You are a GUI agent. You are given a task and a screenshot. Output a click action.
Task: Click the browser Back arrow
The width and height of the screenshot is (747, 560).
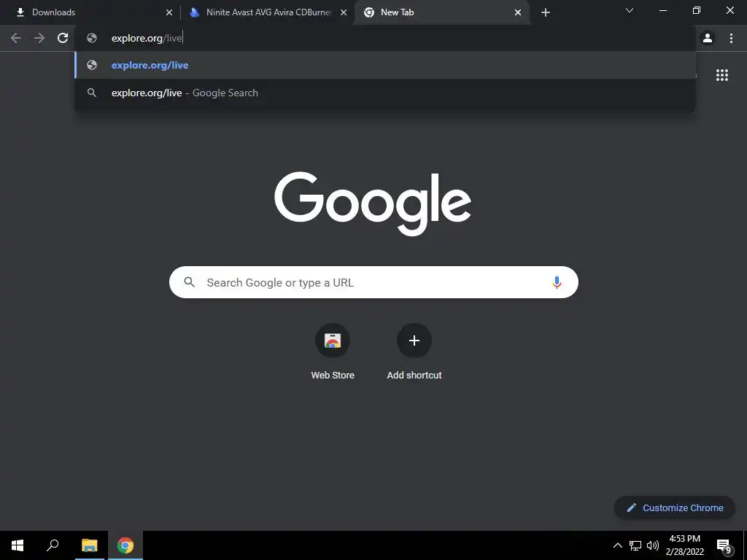point(16,38)
